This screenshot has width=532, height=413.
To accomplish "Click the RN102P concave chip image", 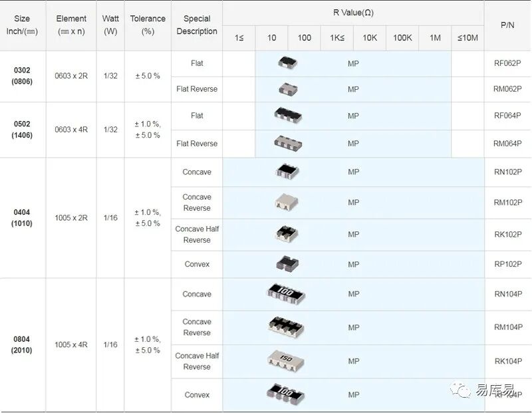I will tap(287, 172).
